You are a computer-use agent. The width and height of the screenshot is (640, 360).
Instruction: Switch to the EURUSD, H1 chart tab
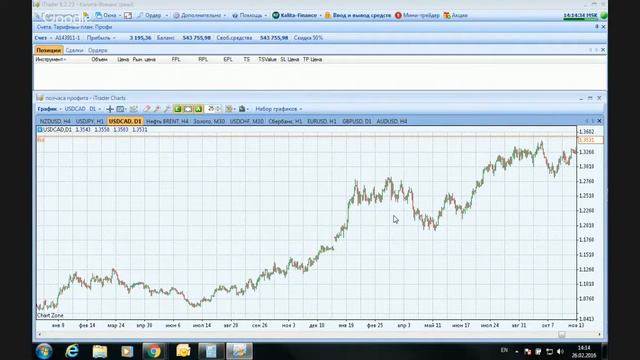pyautogui.click(x=322, y=121)
